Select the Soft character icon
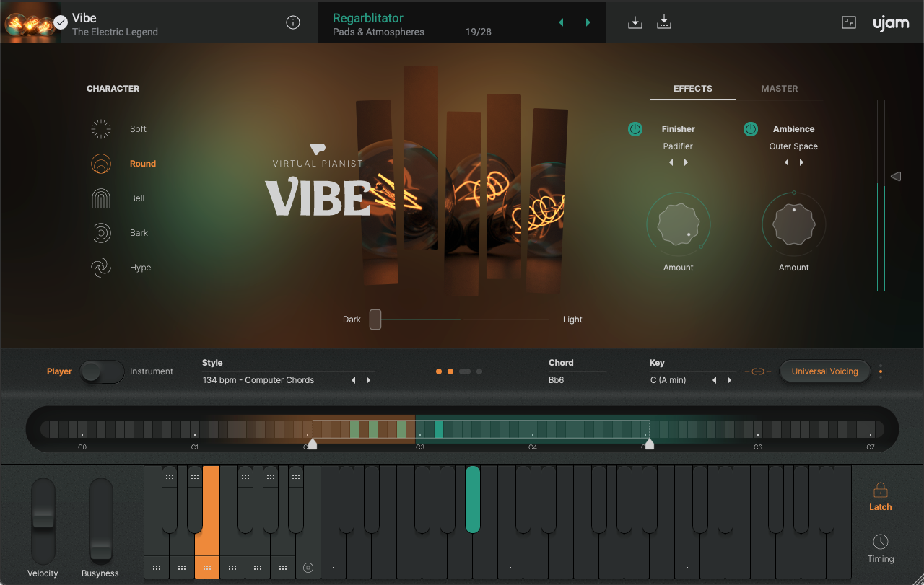 [x=101, y=129]
